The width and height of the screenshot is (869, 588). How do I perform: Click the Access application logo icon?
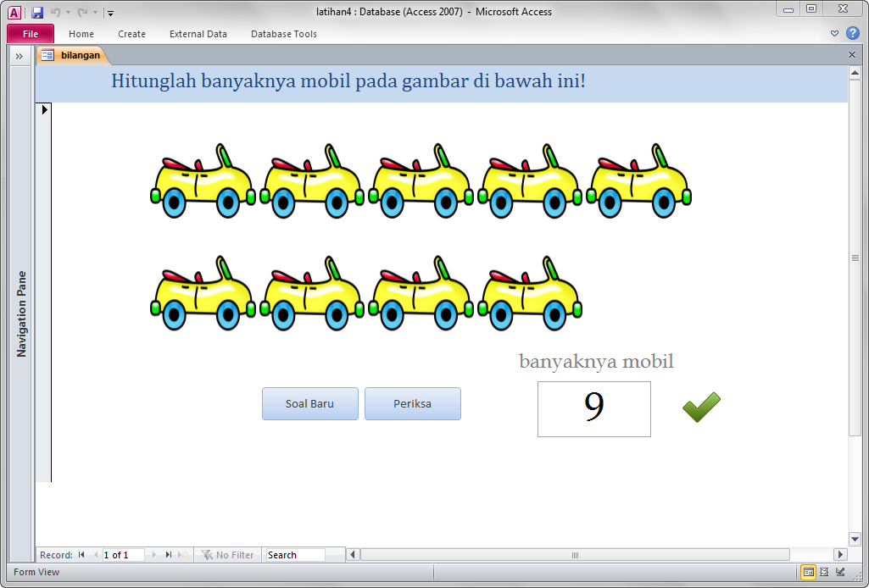(14, 13)
